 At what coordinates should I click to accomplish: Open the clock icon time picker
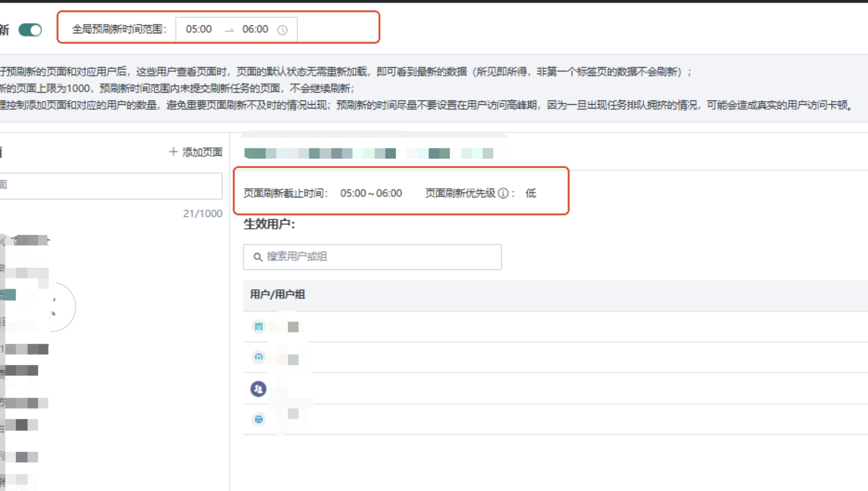click(284, 30)
